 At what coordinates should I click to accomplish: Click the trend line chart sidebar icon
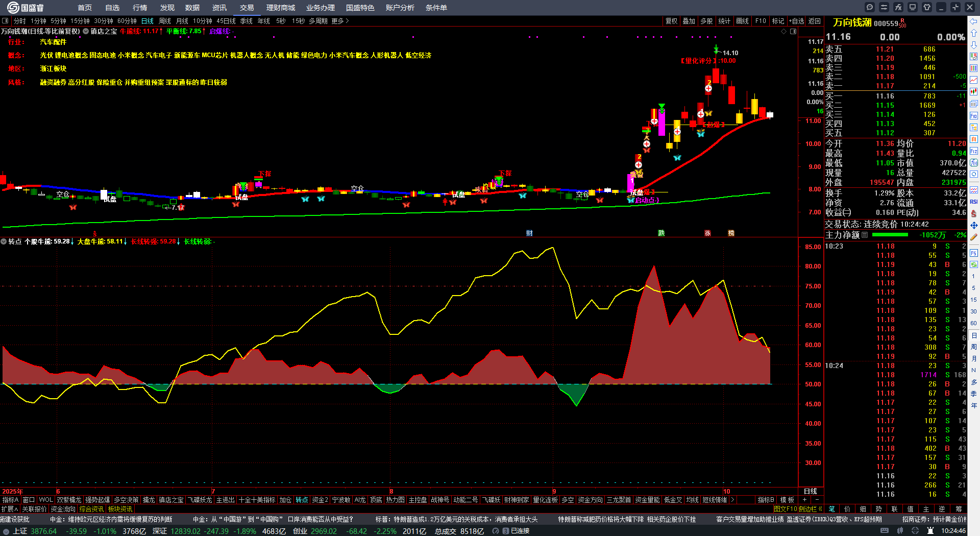point(974,80)
